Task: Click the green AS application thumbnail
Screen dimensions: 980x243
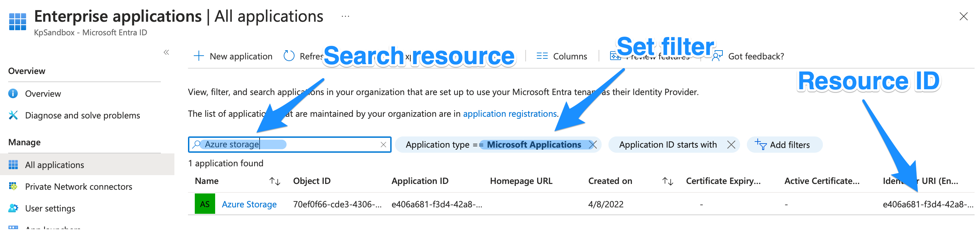Action: 205,204
